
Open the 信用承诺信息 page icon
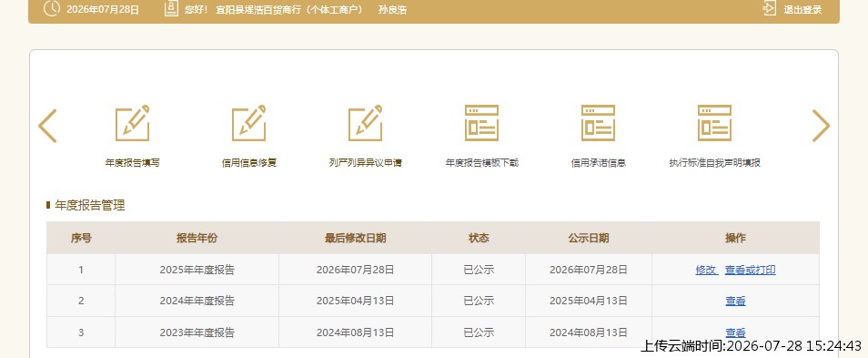[598, 123]
